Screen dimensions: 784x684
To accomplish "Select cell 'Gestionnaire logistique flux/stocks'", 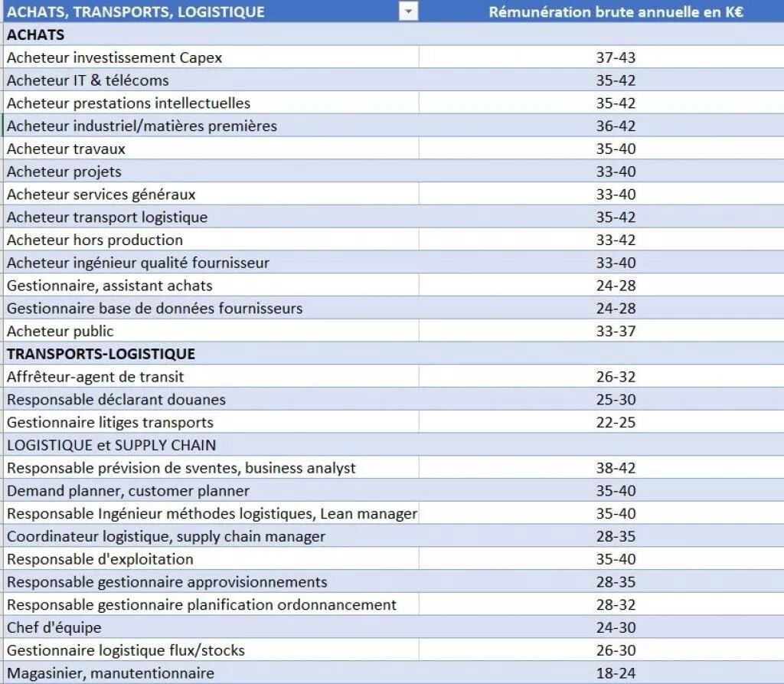I will click(x=211, y=650).
